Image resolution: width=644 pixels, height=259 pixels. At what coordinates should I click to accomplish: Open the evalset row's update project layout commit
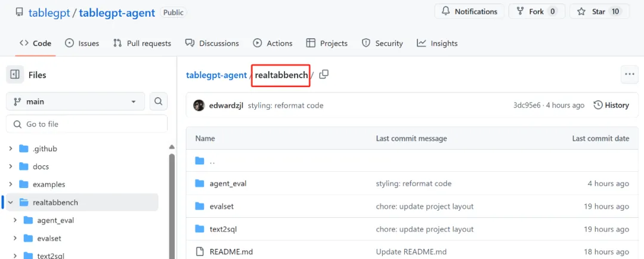[x=425, y=206]
